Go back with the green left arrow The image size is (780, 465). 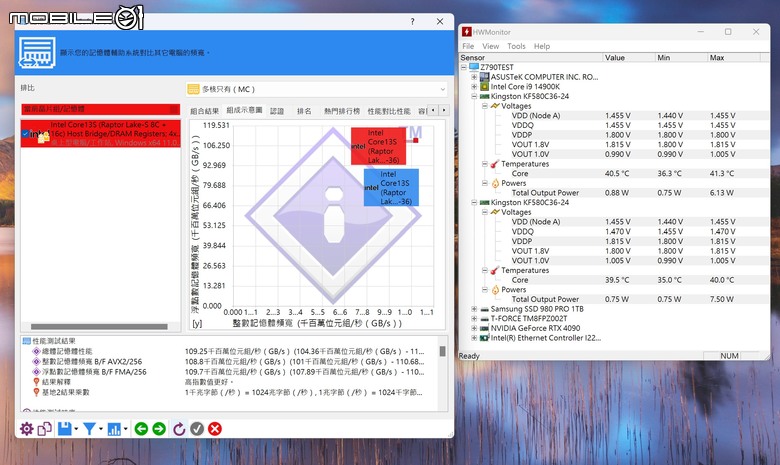click(x=141, y=429)
